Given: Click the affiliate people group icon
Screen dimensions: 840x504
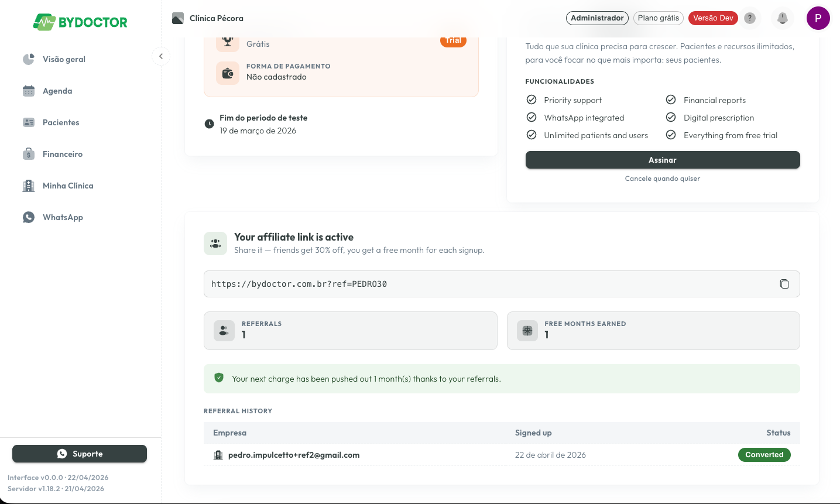Looking at the screenshot, I should click(x=215, y=244).
